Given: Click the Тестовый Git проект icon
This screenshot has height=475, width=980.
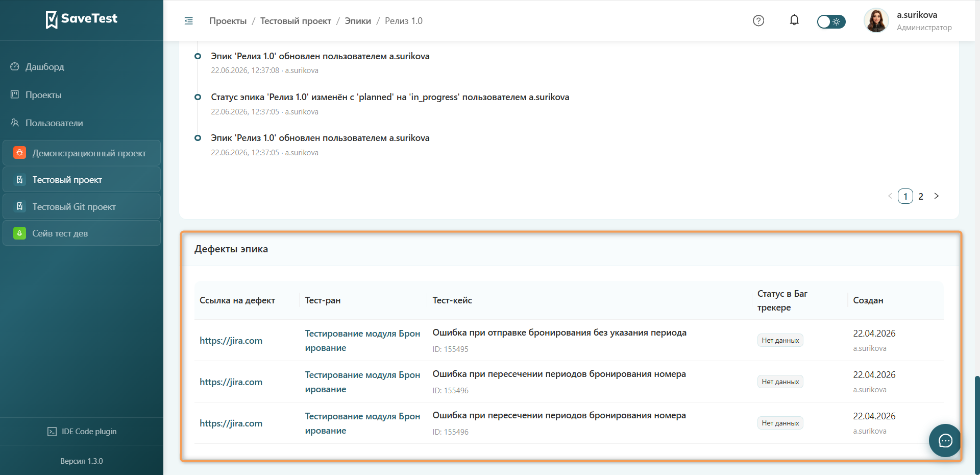Looking at the screenshot, I should (x=19, y=206).
